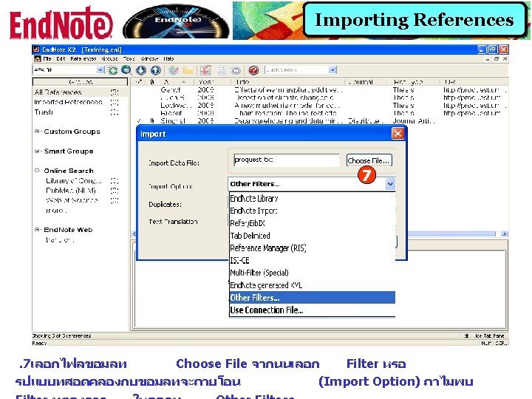This screenshot has width=532, height=399.
Task: Click the Insert Citation red toolbar icon
Action: point(205,70)
